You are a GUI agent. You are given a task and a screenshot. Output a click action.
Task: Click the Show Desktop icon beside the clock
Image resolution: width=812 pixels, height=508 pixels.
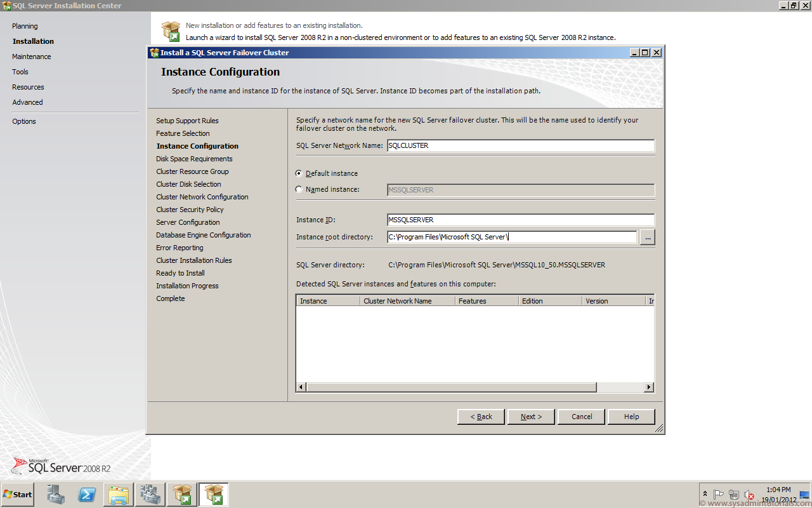[805, 495]
